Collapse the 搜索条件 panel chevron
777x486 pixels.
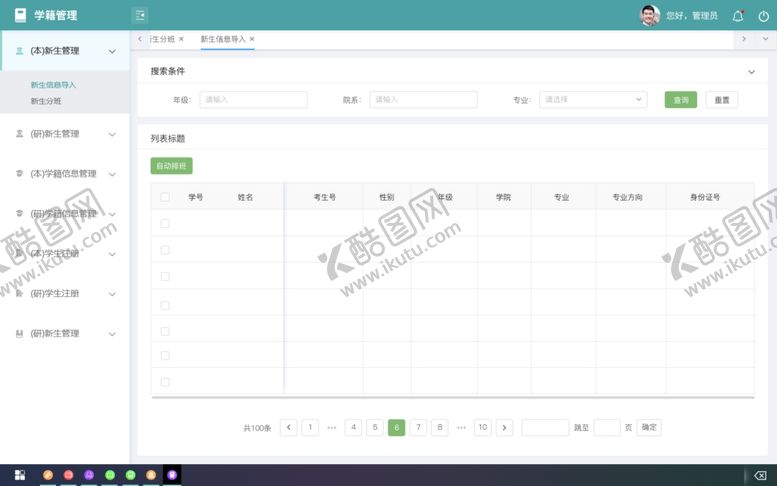point(751,72)
